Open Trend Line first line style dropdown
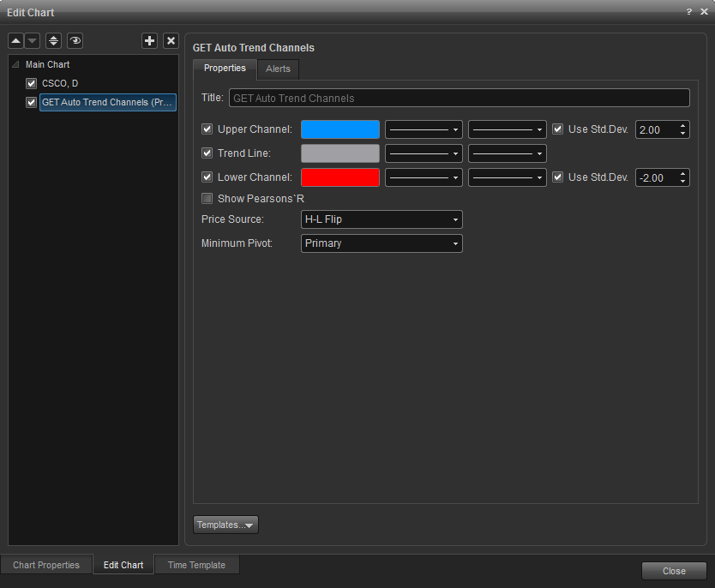 tap(424, 153)
